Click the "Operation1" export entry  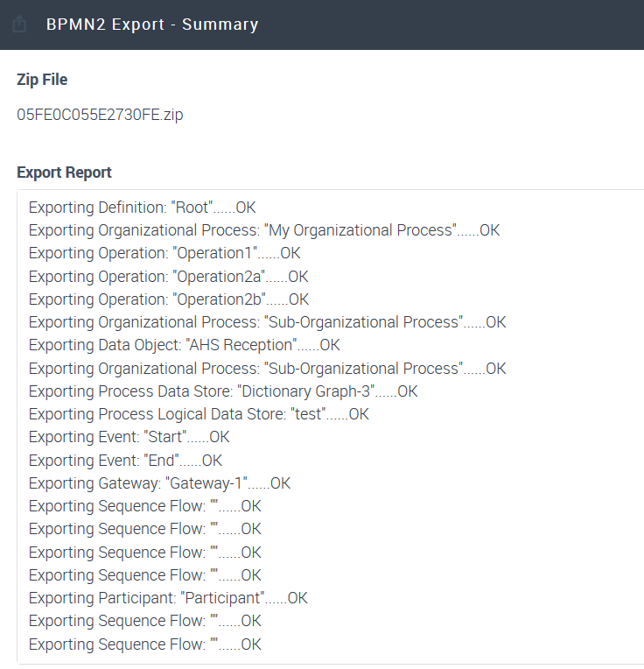[164, 253]
